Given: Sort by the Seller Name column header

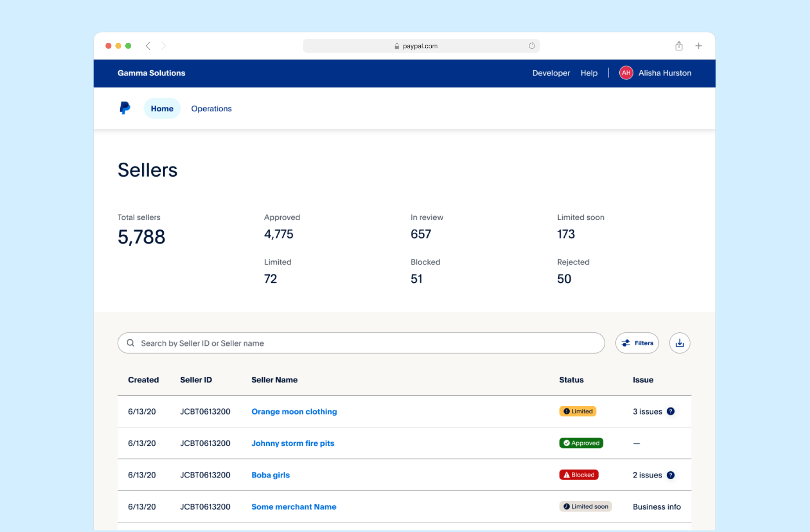Looking at the screenshot, I should (x=275, y=380).
